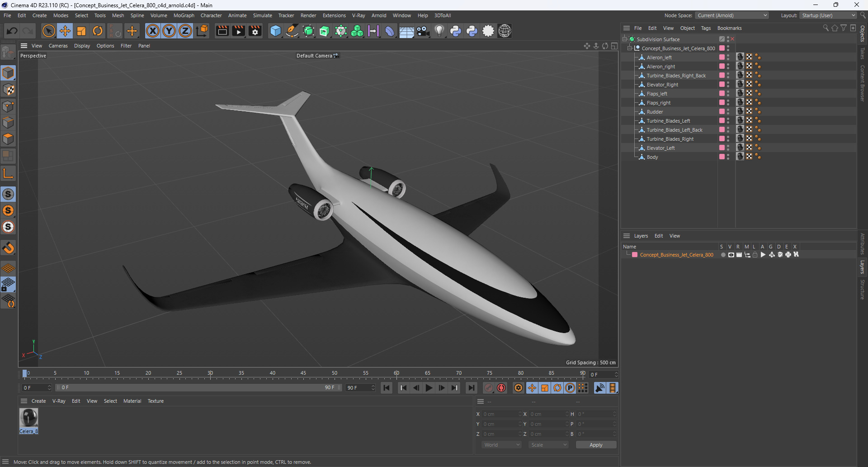
Task: Open Render Settings clapperboard gear icon
Action: (x=255, y=31)
